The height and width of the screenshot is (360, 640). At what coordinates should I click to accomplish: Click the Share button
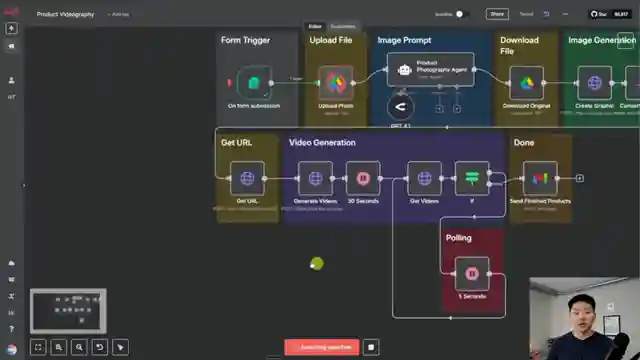[x=497, y=14]
